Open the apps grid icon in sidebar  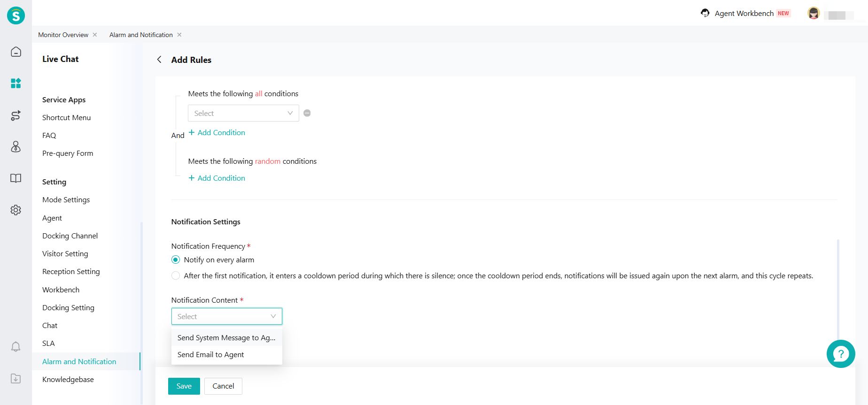pyautogui.click(x=16, y=84)
